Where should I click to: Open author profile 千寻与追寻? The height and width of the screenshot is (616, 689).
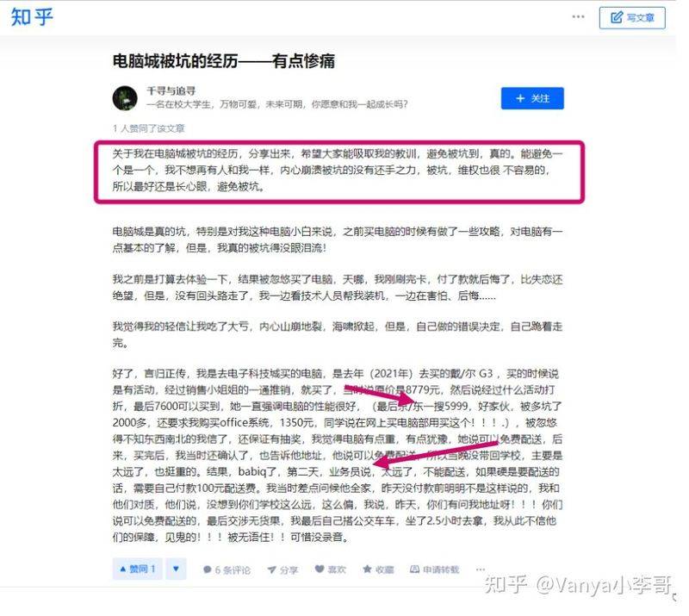pos(171,91)
